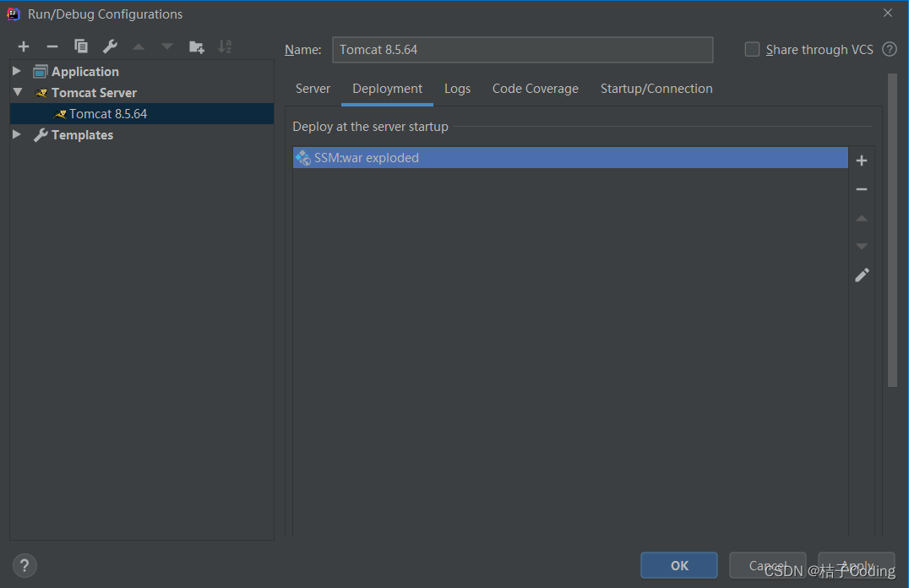Focus the Name field containing Tomcat 8.5.64

(x=522, y=50)
